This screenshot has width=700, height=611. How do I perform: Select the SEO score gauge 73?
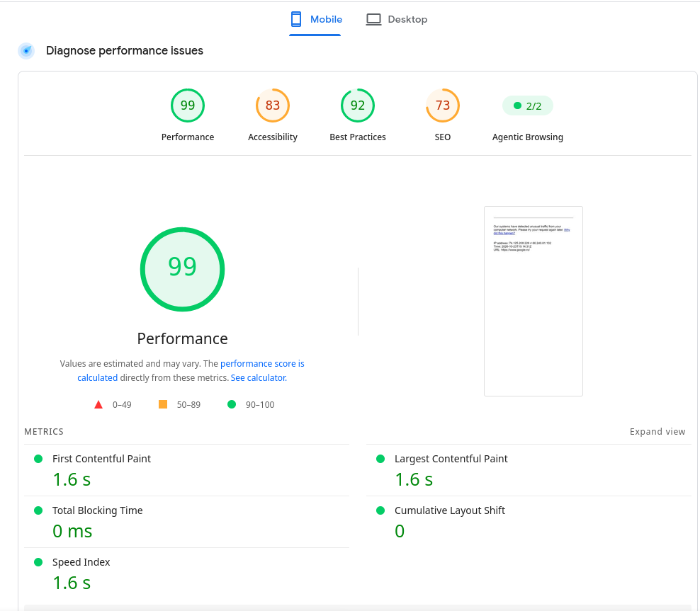coord(442,105)
